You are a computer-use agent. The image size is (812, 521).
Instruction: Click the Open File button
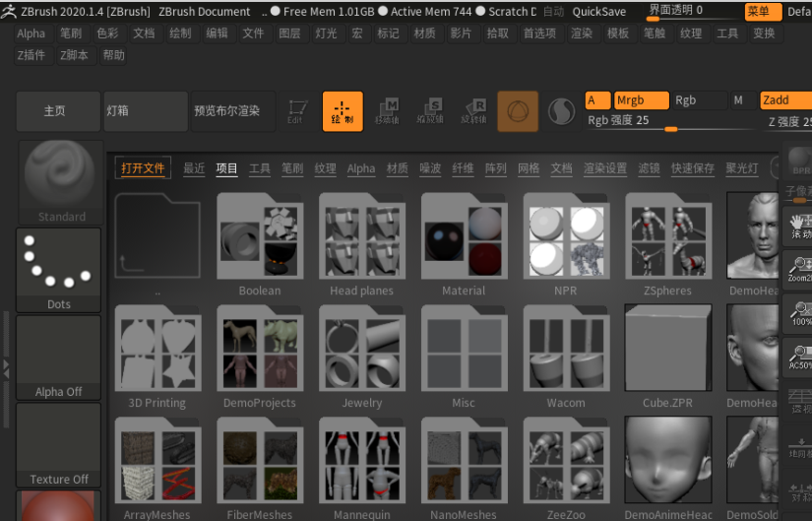tap(144, 168)
